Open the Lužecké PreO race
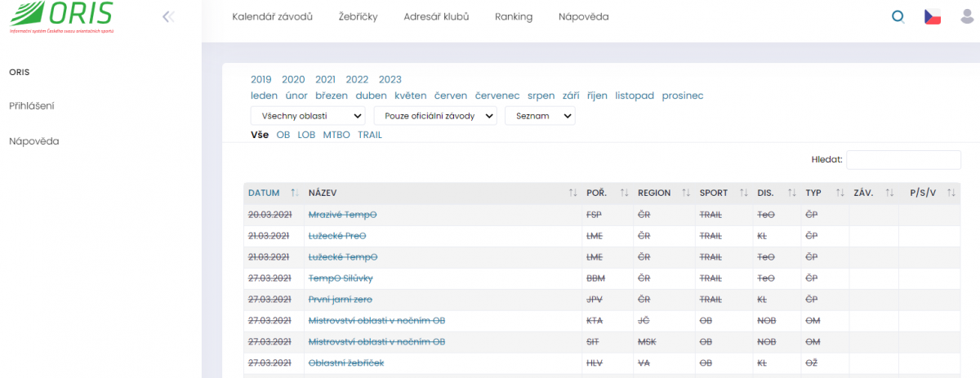 337,235
